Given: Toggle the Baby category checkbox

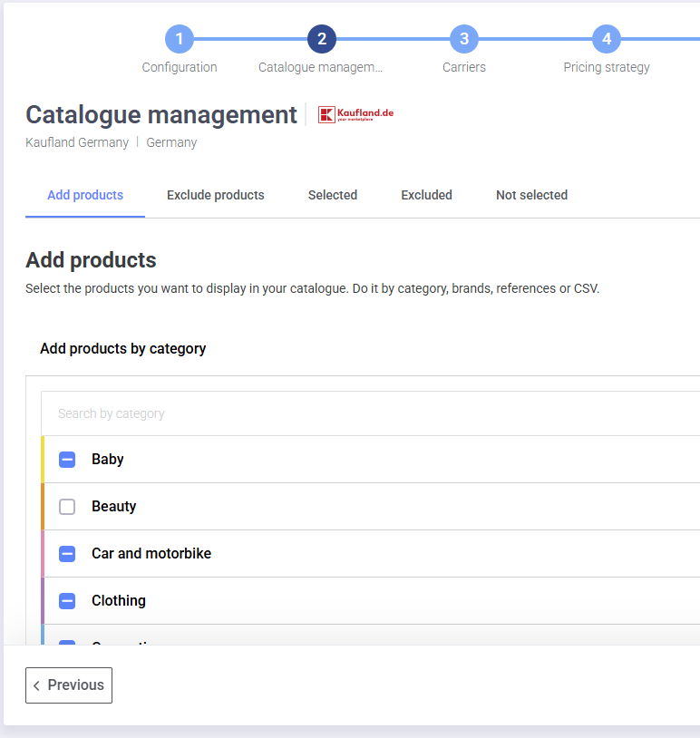Looking at the screenshot, I should (67, 460).
